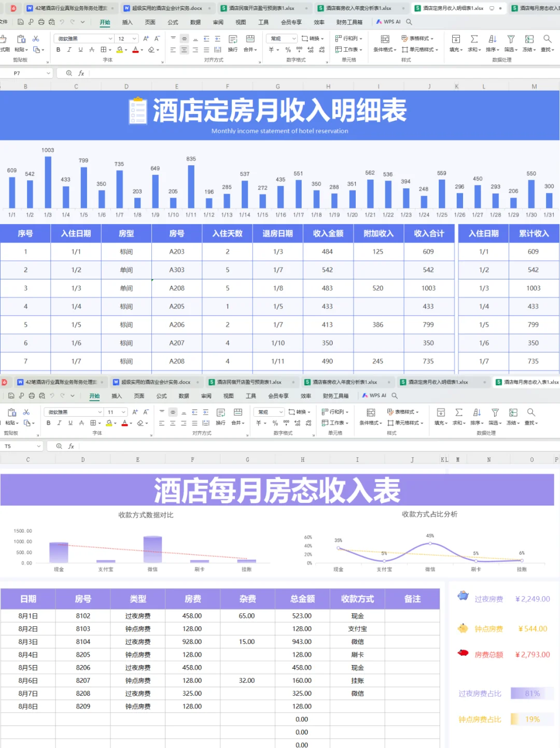This screenshot has height=748, width=560.
Task: Expand the name box T5 dropdown
Action: pyautogui.click(x=38, y=446)
